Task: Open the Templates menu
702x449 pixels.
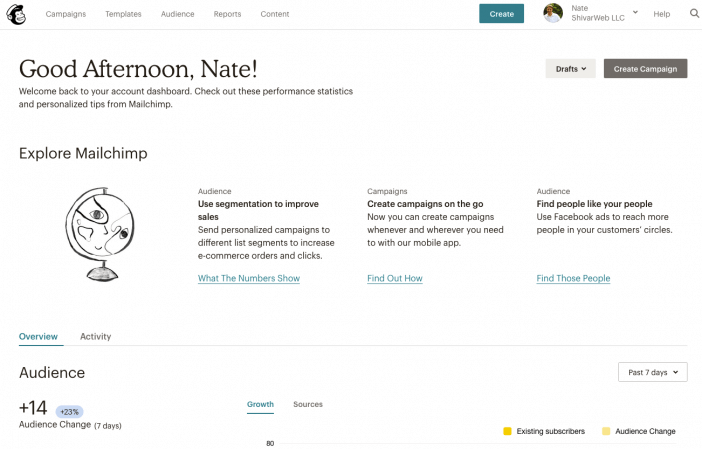Action: coord(123,14)
